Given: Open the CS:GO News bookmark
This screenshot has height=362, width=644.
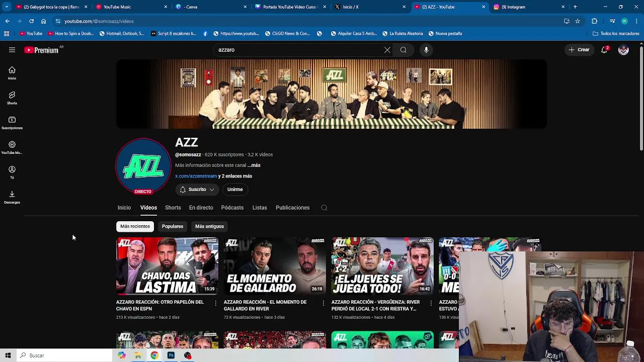Looking at the screenshot, I should click(x=287, y=34).
